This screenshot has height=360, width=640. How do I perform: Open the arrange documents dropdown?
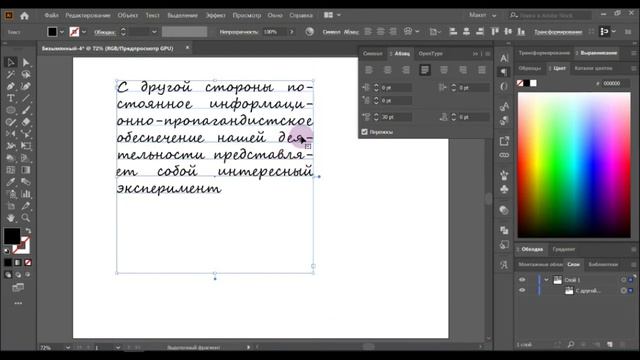[332, 15]
